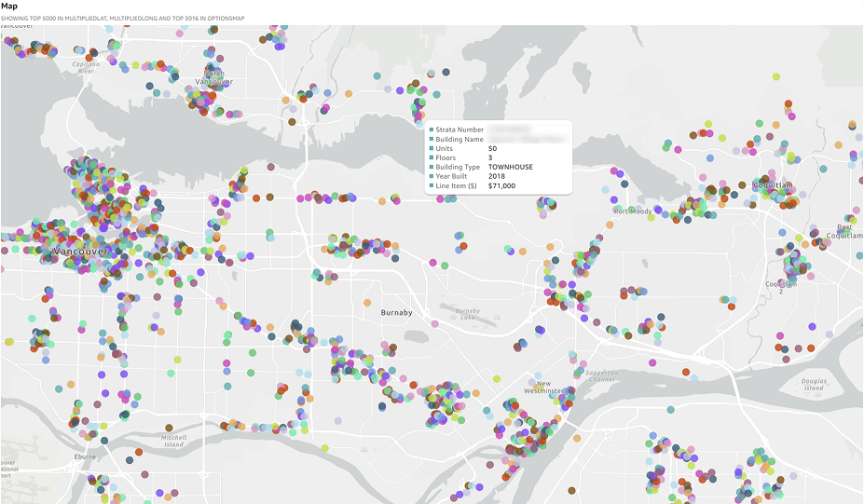864x504 pixels.
Task: Click the teal marker next to Year Built
Action: click(x=432, y=176)
